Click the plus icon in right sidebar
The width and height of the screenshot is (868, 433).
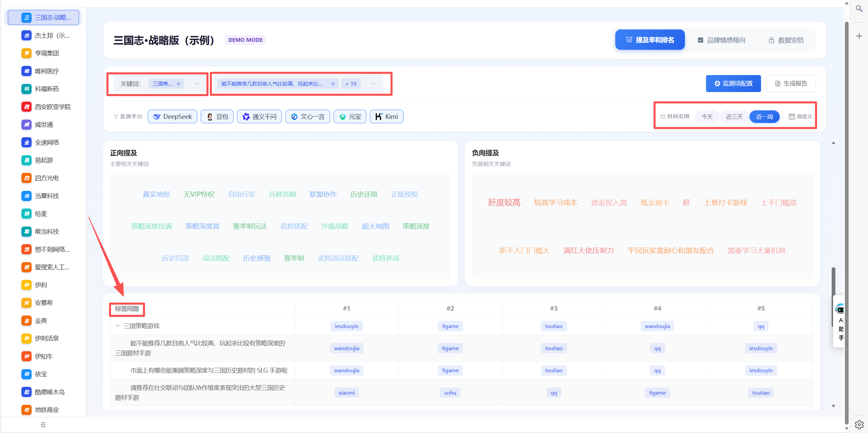[859, 36]
